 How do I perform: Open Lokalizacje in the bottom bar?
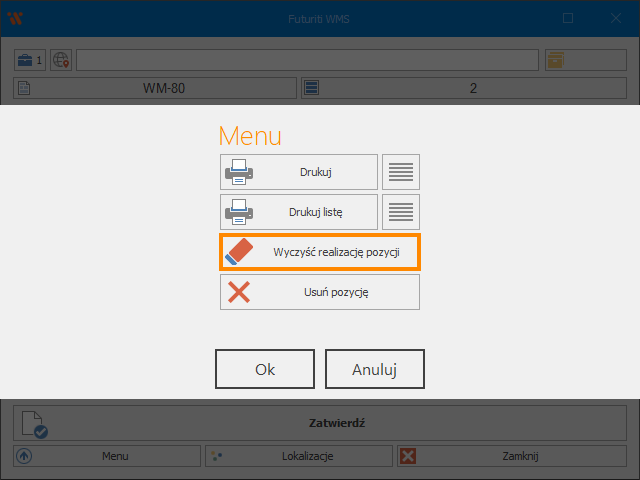point(299,456)
